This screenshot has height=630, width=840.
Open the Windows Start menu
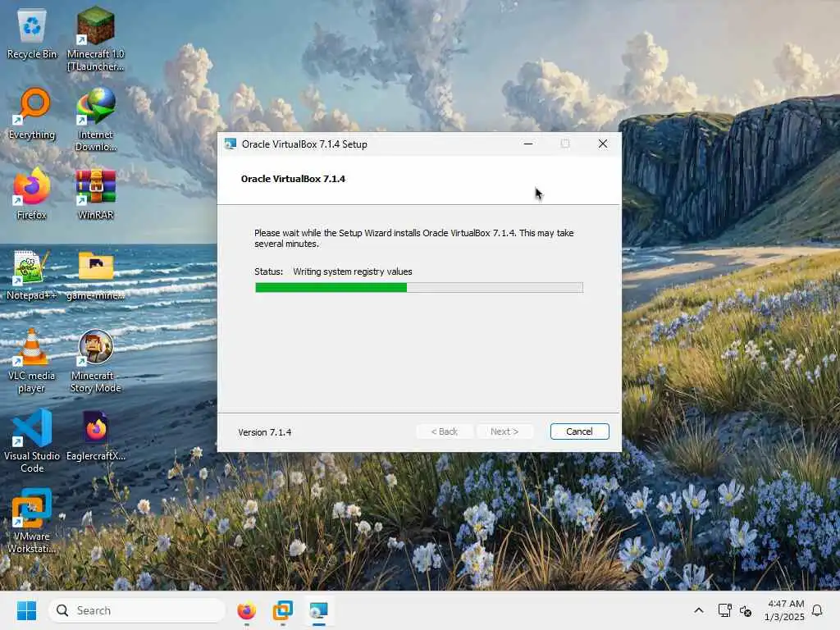tap(26, 610)
